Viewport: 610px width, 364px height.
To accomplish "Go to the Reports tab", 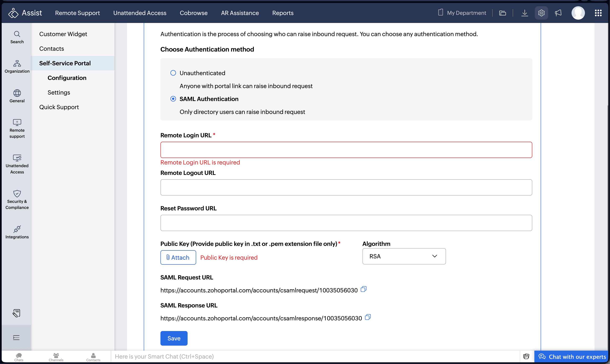I will point(283,13).
